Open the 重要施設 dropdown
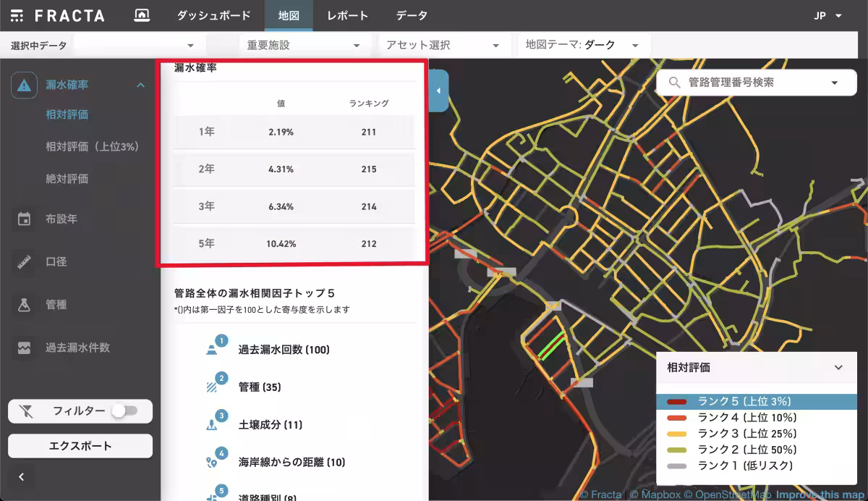Viewport: 868px width, 501px height. (305, 45)
